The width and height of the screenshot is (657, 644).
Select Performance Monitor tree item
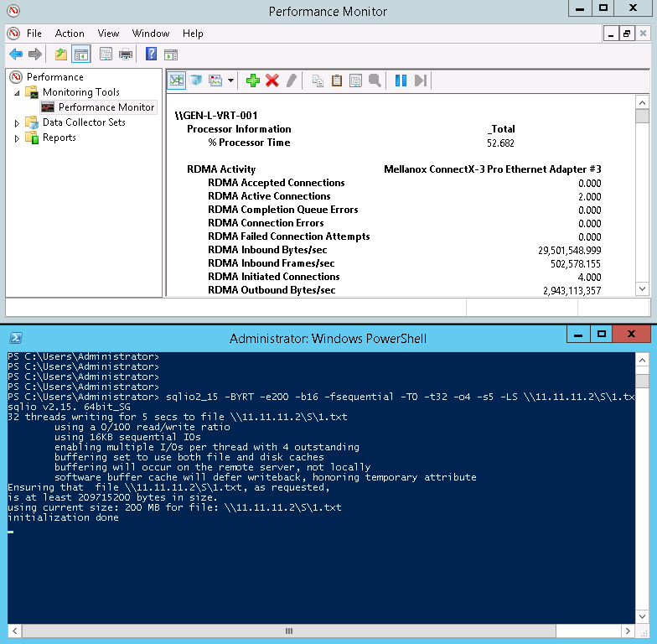[106, 107]
